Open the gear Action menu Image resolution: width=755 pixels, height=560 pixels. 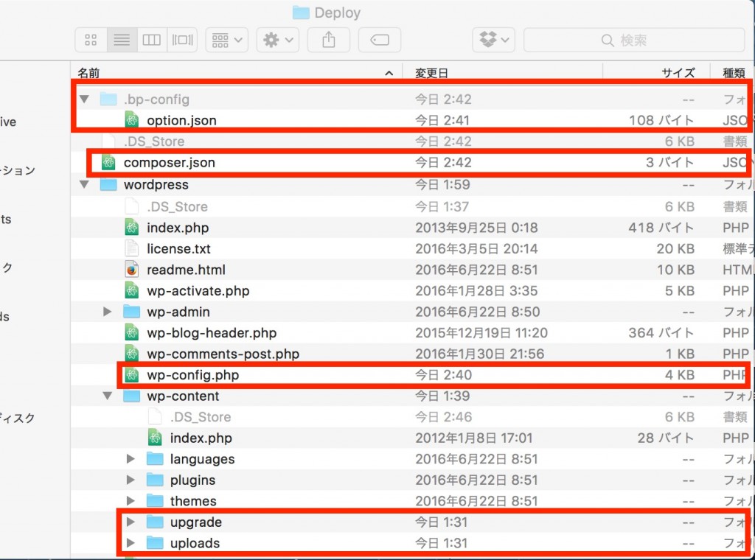pyautogui.click(x=277, y=40)
